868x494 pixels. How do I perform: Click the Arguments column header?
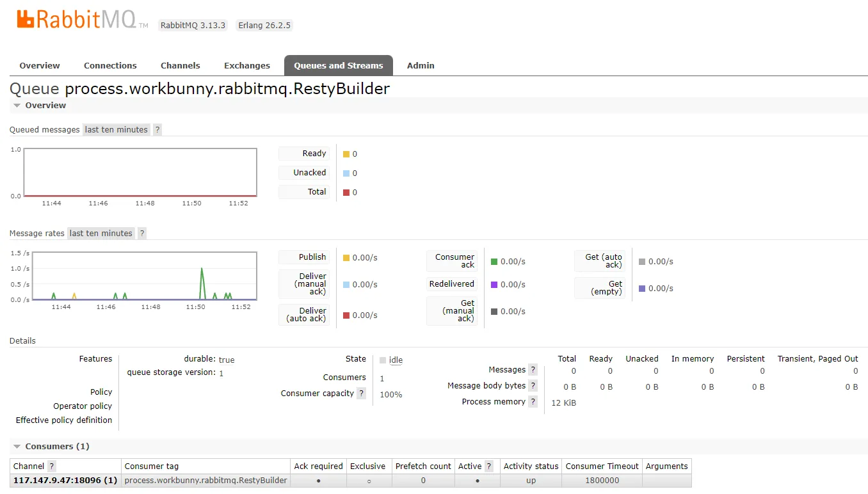666,466
